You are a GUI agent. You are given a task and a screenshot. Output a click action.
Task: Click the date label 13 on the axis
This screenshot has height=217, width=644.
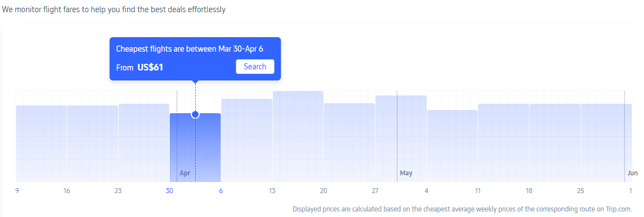point(272,191)
